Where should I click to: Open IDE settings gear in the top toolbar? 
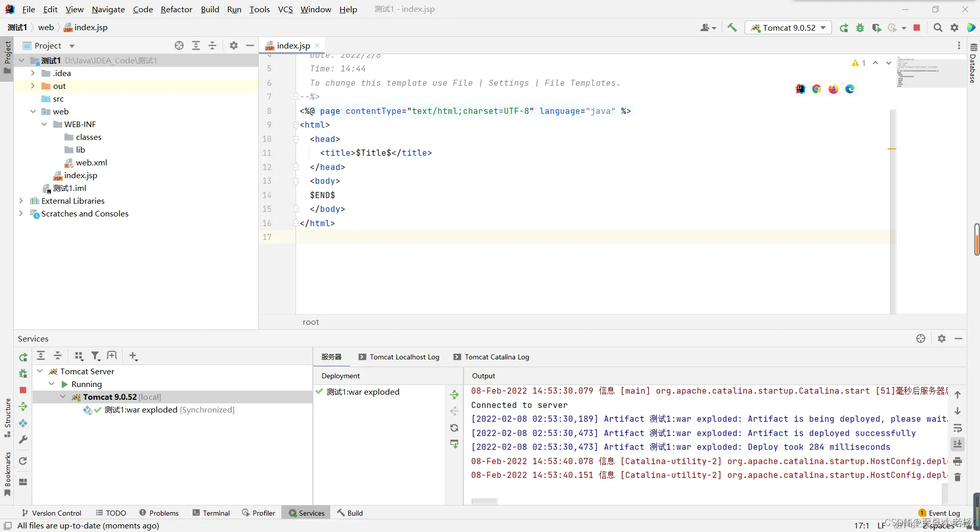tap(954, 28)
